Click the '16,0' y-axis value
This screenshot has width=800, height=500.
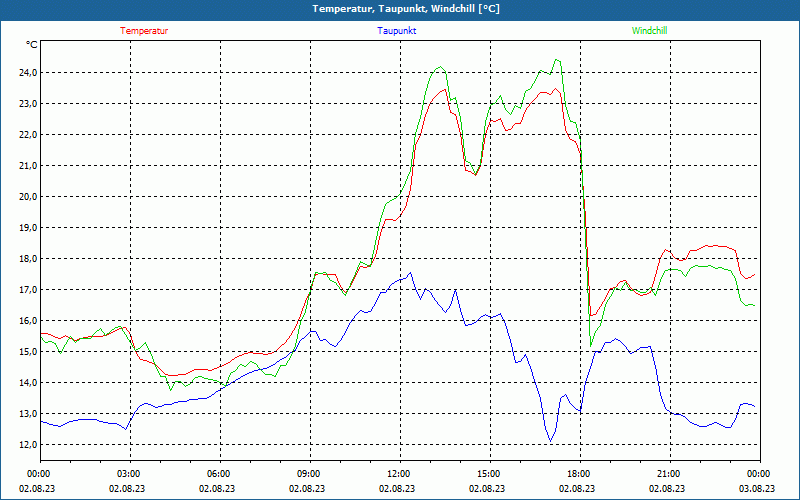pos(28,320)
